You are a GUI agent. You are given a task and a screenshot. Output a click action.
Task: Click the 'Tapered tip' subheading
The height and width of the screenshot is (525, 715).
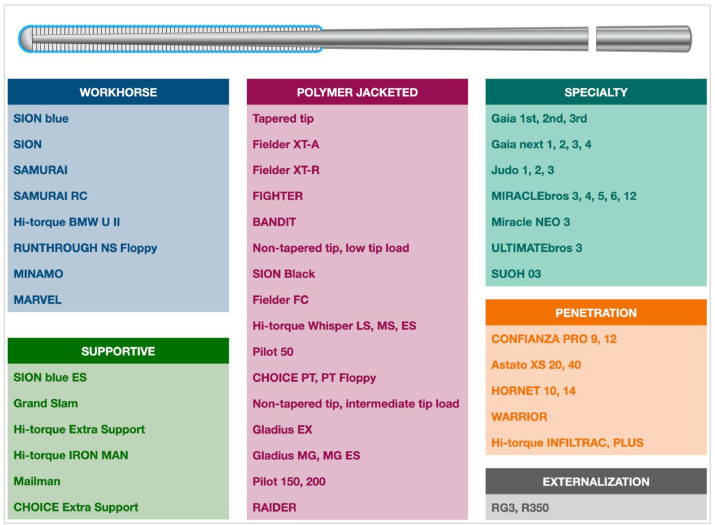click(x=283, y=119)
